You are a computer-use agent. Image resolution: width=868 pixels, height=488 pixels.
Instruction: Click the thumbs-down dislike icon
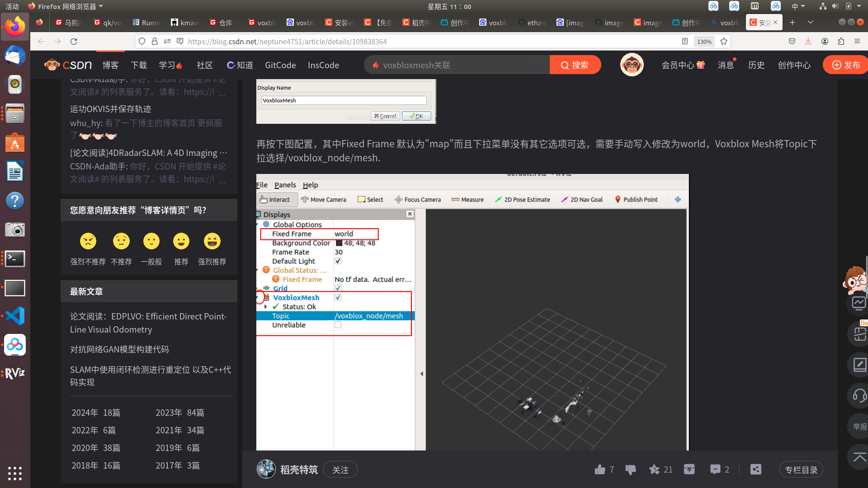(x=631, y=469)
